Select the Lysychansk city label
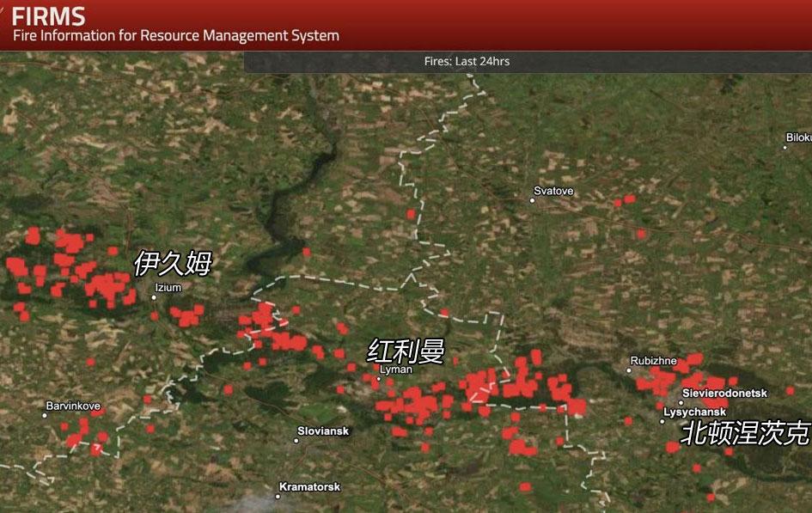 694,412
